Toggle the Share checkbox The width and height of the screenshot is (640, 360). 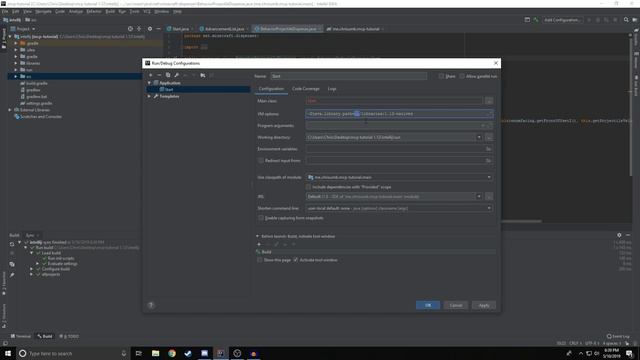click(441, 76)
